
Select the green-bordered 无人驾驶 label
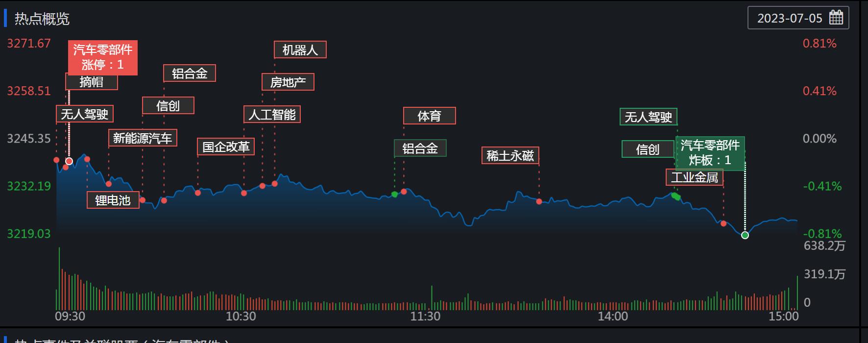[648, 117]
